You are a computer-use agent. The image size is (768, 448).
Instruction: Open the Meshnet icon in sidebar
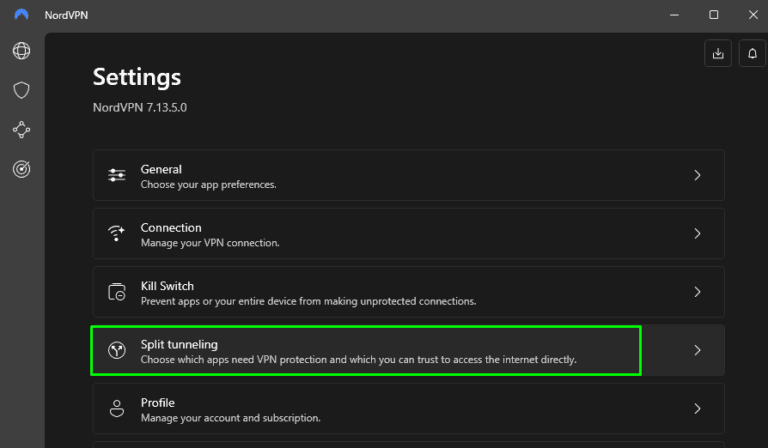point(21,130)
